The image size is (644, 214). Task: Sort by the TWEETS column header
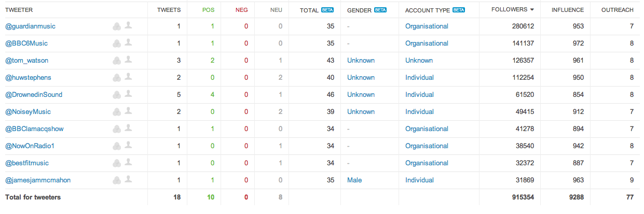pyautogui.click(x=169, y=10)
